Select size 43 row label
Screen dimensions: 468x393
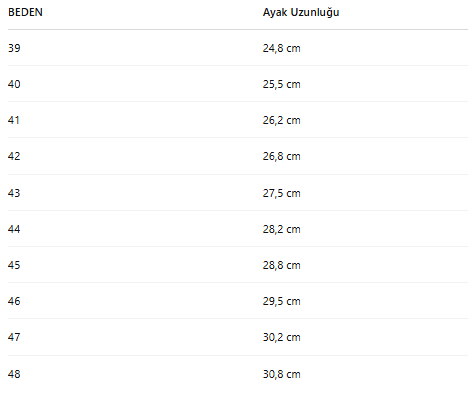(x=14, y=193)
